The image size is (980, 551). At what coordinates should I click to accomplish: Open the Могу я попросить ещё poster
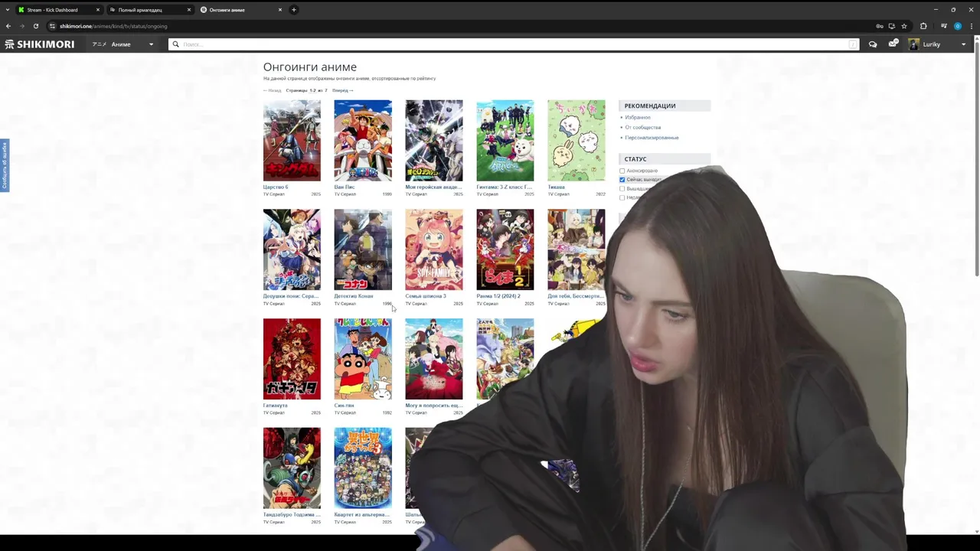(434, 359)
